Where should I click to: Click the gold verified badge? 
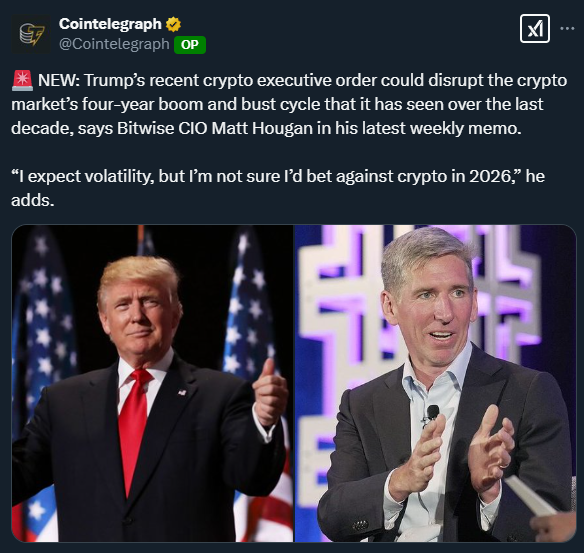173,25
